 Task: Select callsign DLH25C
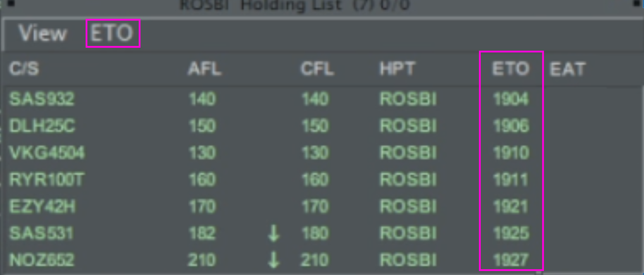42,126
